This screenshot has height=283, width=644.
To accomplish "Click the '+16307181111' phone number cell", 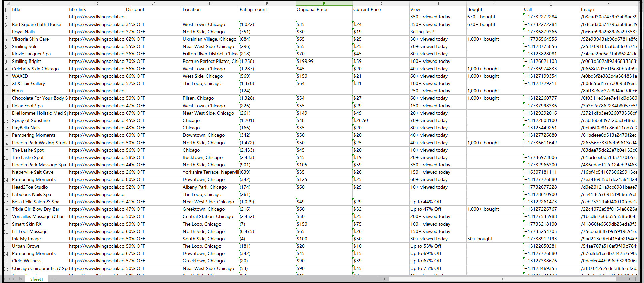I will tap(551, 172).
